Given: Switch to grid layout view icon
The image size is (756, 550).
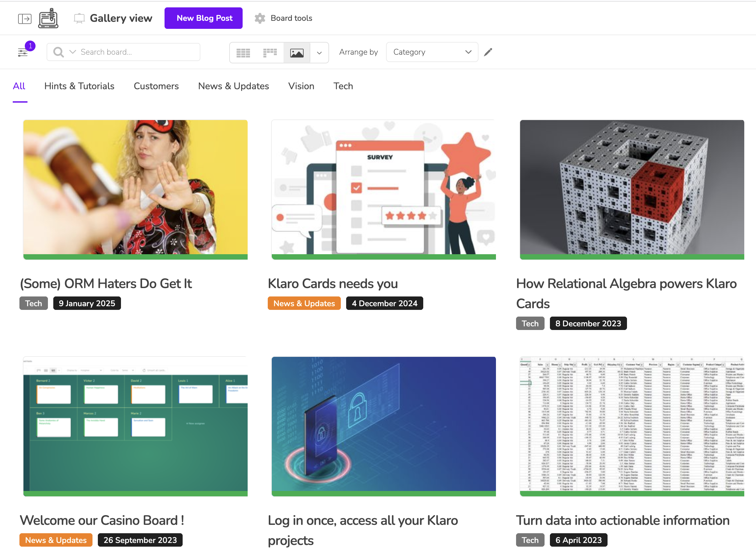Looking at the screenshot, I should 243,53.
